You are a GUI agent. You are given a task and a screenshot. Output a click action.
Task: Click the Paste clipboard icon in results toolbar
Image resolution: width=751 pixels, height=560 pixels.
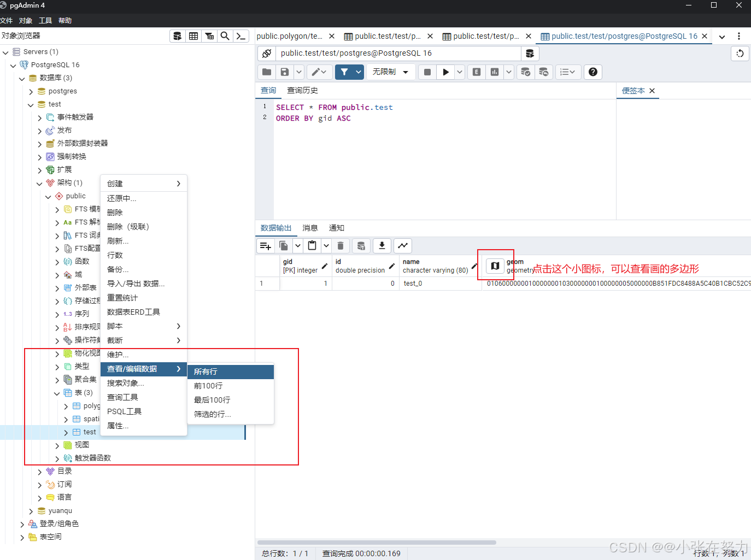point(312,246)
